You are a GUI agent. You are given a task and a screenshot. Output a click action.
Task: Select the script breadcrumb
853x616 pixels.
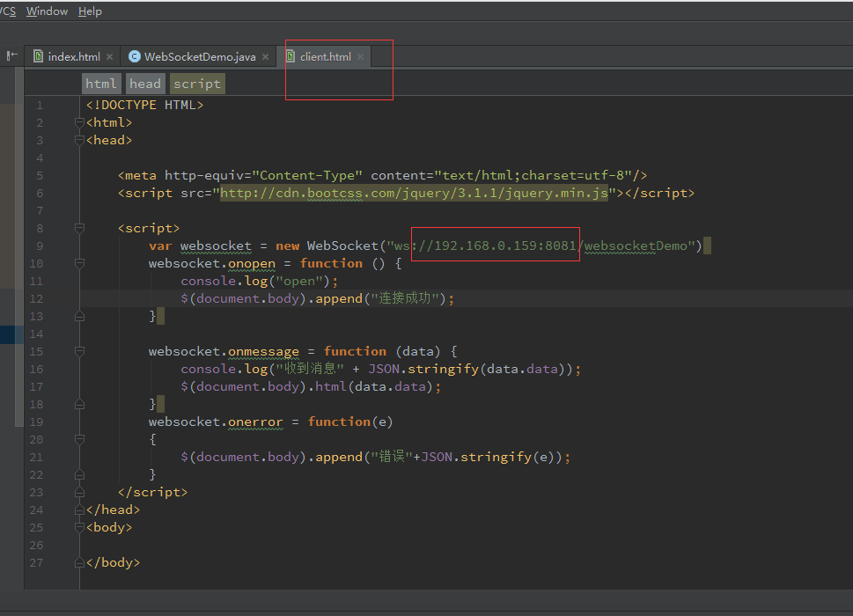tap(196, 84)
